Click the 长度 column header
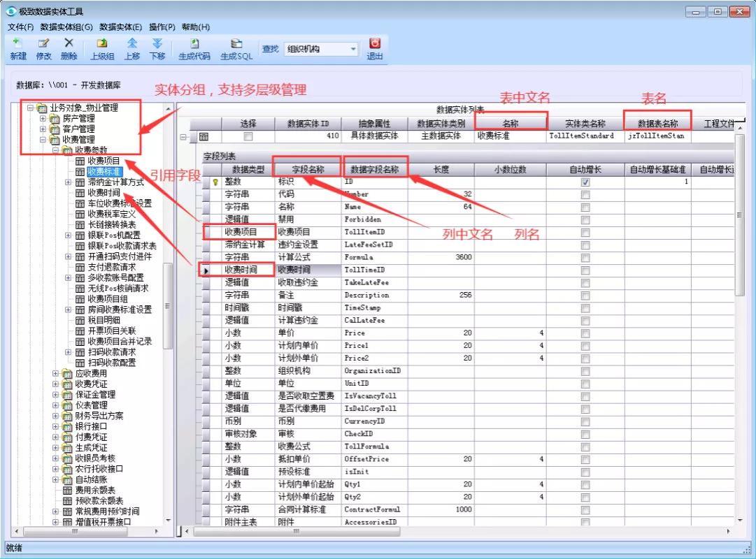The width and height of the screenshot is (756, 559). pos(441,169)
